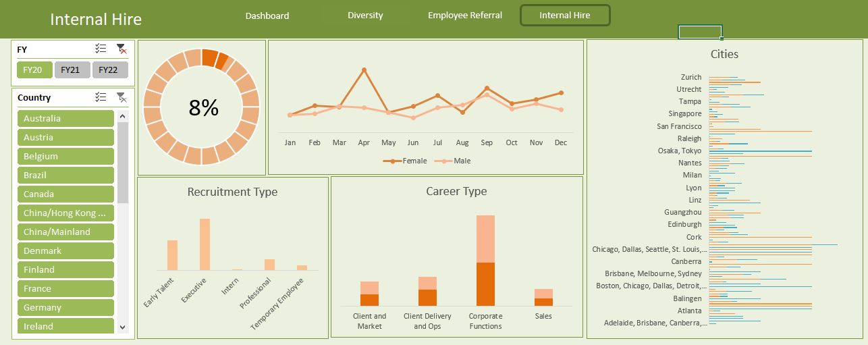Click the Male legend entry
Screen dimensions: 868x345
pyautogui.click(x=453, y=161)
